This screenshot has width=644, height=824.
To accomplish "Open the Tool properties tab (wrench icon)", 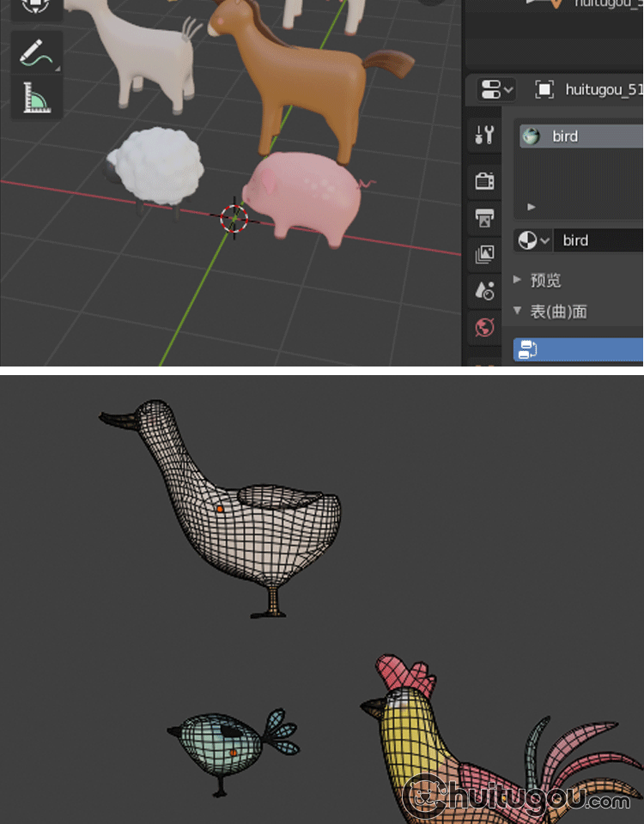I will click(x=484, y=135).
